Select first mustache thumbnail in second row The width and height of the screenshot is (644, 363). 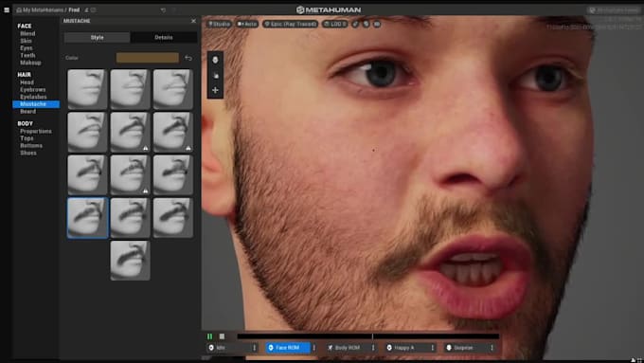87,132
